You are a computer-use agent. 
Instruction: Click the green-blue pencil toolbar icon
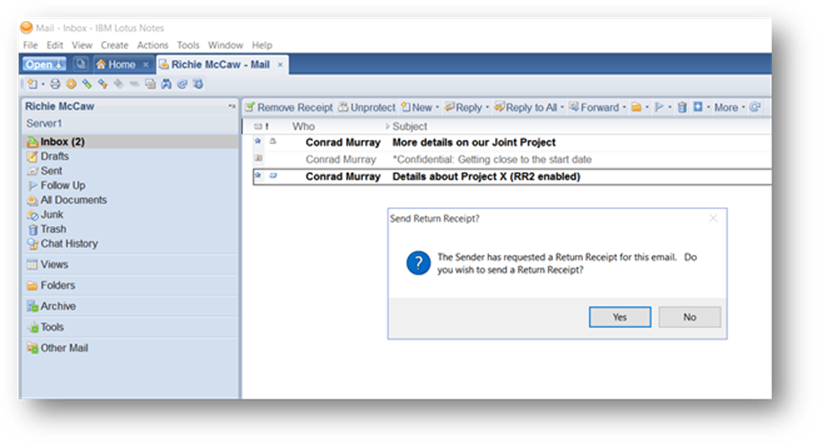87,84
